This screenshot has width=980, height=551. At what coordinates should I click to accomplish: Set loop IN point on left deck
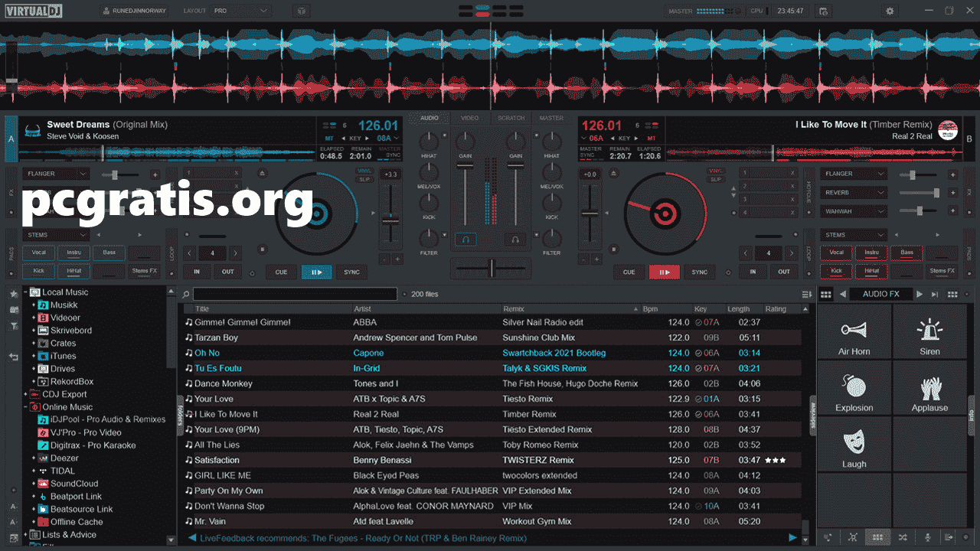197,272
